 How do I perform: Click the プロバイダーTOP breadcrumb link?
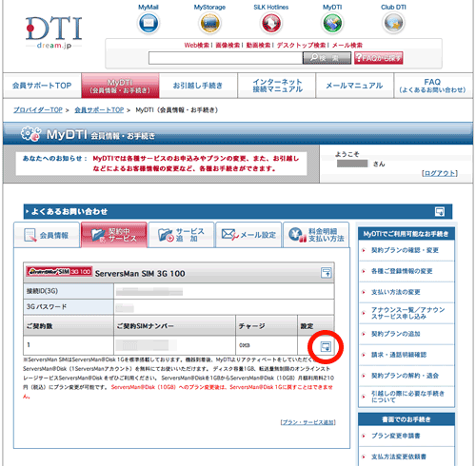coord(38,110)
